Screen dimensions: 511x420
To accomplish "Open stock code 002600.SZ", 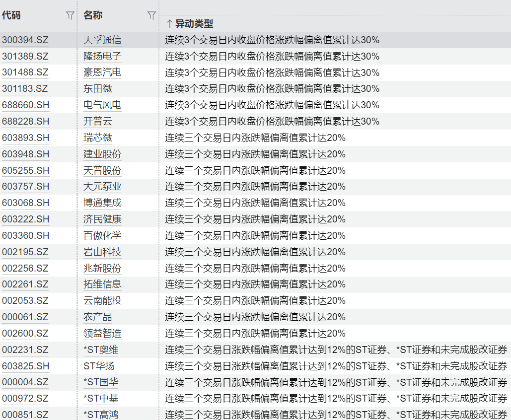I will pos(25,333).
